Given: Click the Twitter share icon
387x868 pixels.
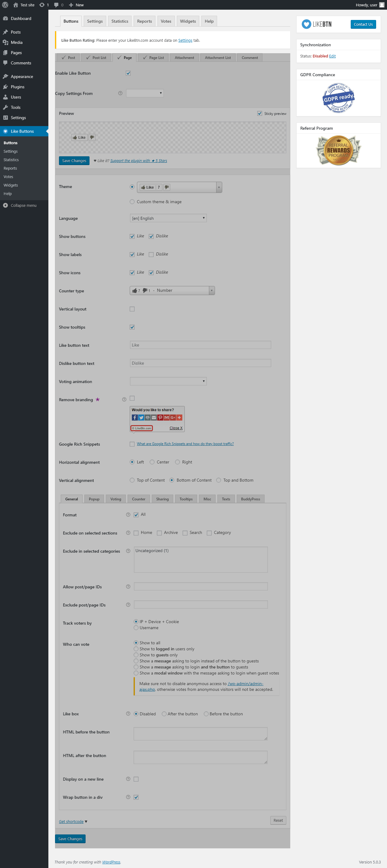Looking at the screenshot, I should click(141, 418).
